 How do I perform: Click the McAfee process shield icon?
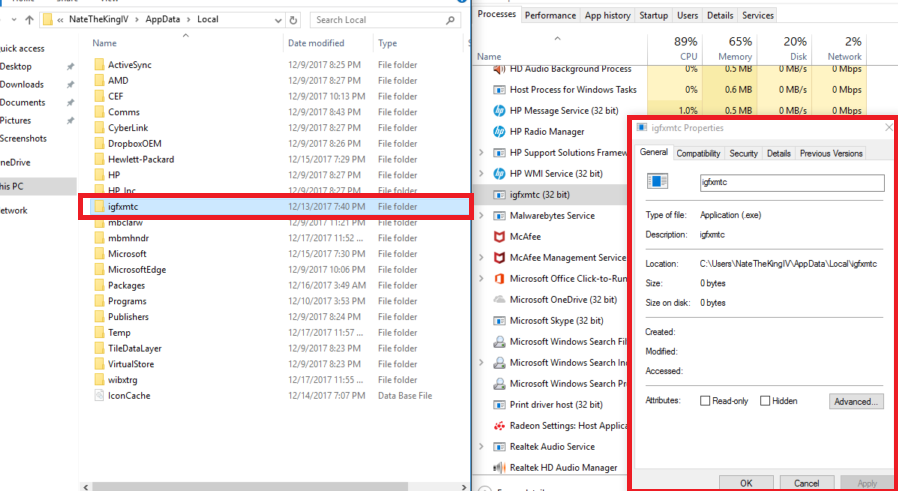499,237
